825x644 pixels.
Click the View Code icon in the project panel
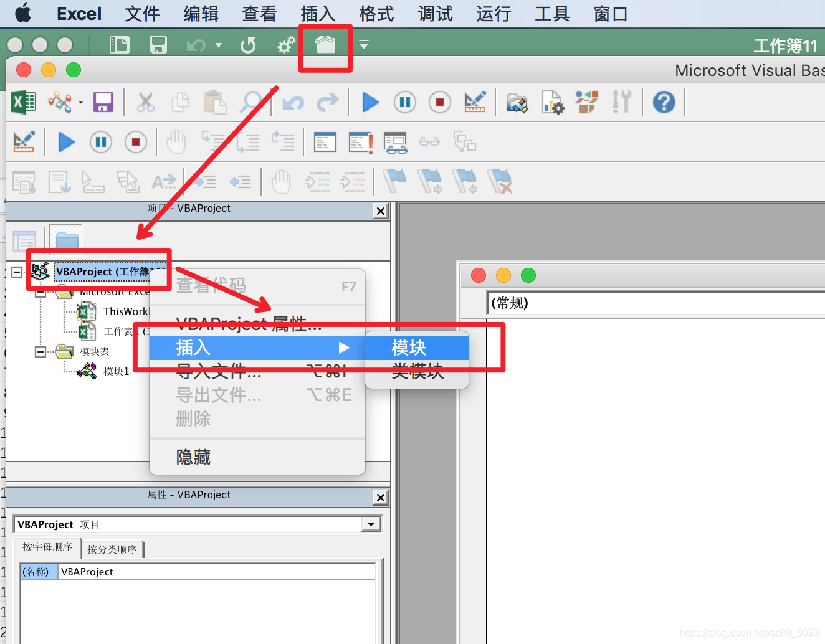[24, 241]
